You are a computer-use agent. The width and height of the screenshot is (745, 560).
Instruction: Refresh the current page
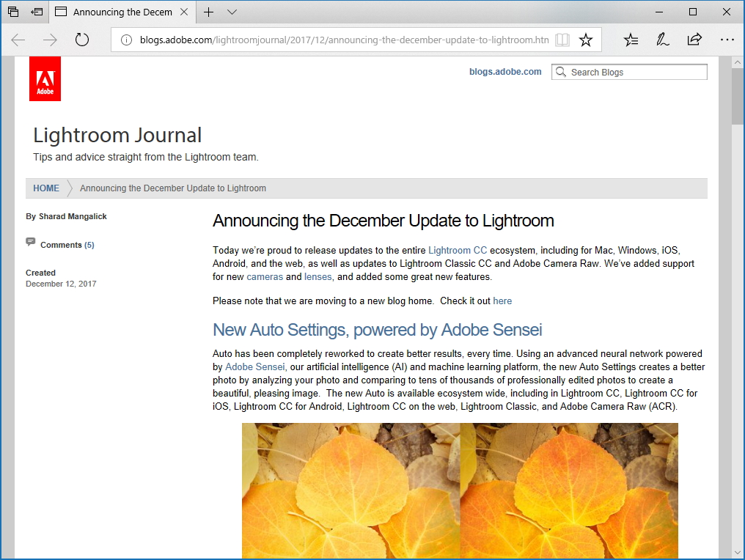82,40
